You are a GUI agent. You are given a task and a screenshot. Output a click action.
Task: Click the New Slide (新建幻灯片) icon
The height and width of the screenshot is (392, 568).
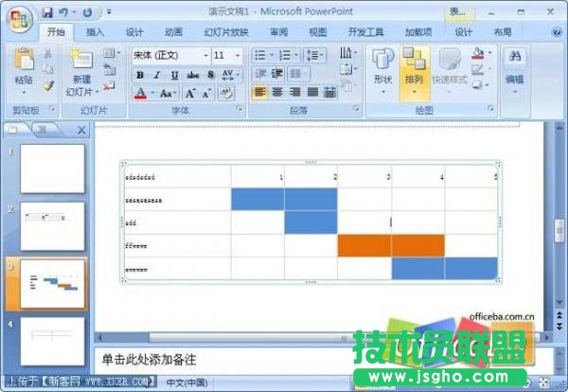pos(81,59)
